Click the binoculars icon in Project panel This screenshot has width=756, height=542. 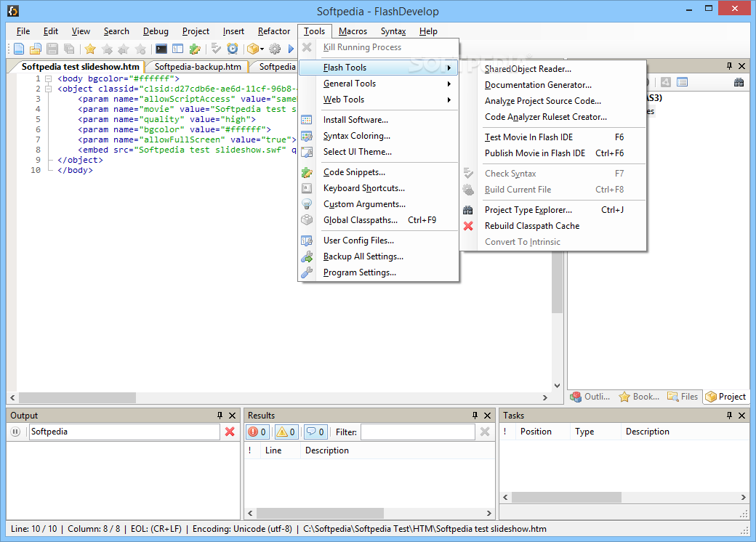point(739,82)
